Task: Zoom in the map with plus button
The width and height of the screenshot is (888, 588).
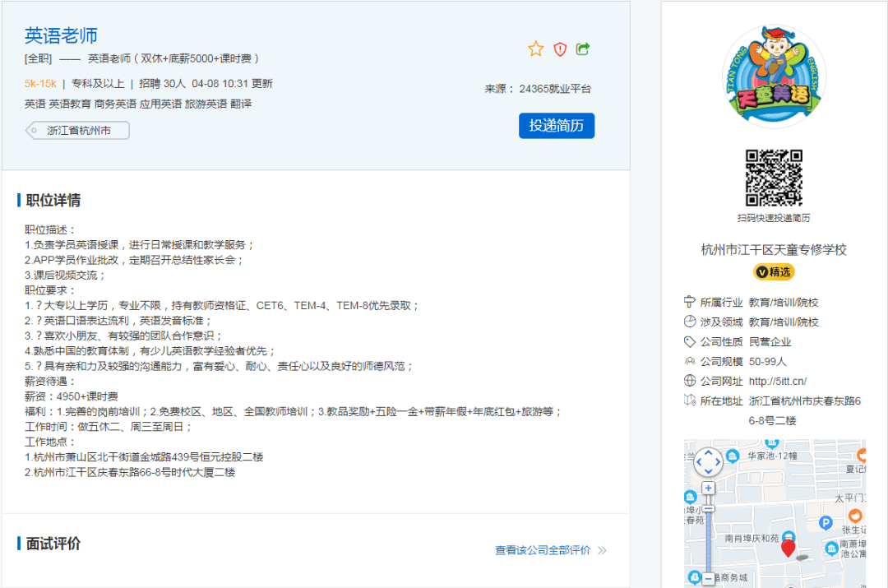Action: click(708, 488)
